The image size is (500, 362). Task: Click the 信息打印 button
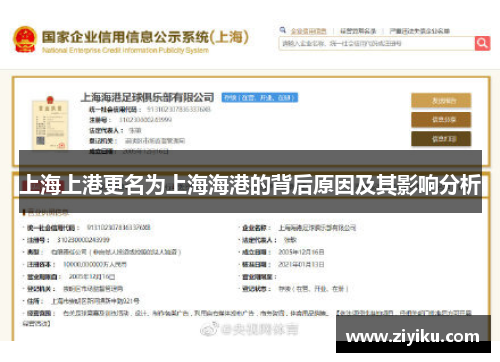[441, 139]
